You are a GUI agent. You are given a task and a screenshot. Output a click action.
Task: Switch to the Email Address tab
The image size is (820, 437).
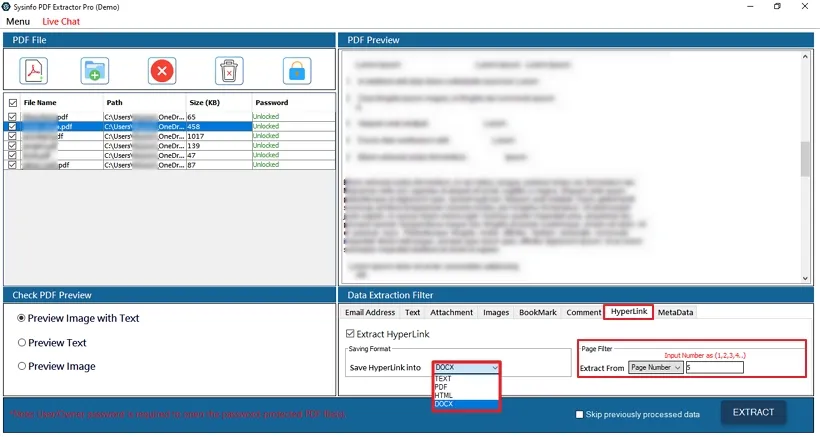coord(370,312)
